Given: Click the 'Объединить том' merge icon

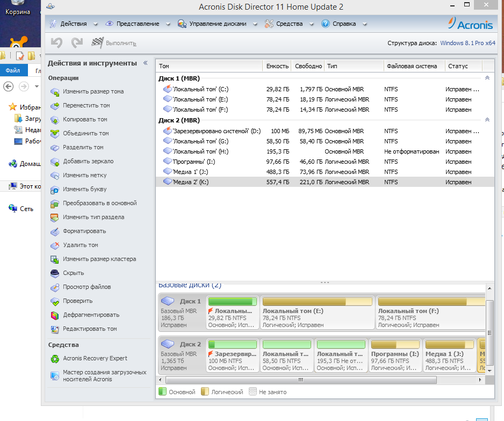Looking at the screenshot, I should pos(55,134).
